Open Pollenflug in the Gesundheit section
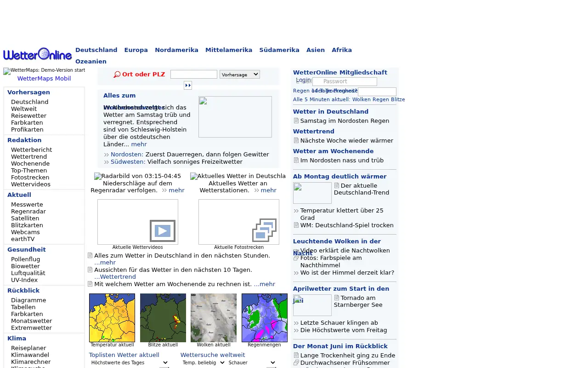This screenshot has width=588, height=368. (26, 259)
